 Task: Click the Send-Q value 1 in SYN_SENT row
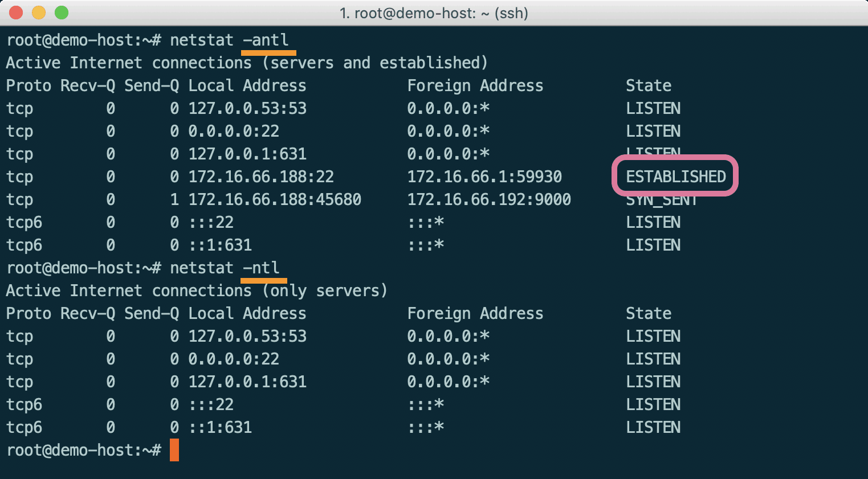pyautogui.click(x=174, y=200)
